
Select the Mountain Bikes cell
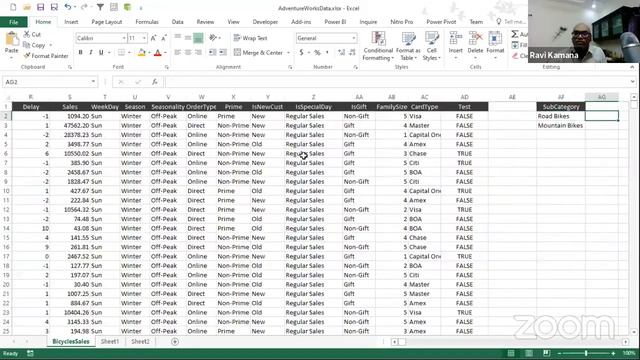(561, 126)
